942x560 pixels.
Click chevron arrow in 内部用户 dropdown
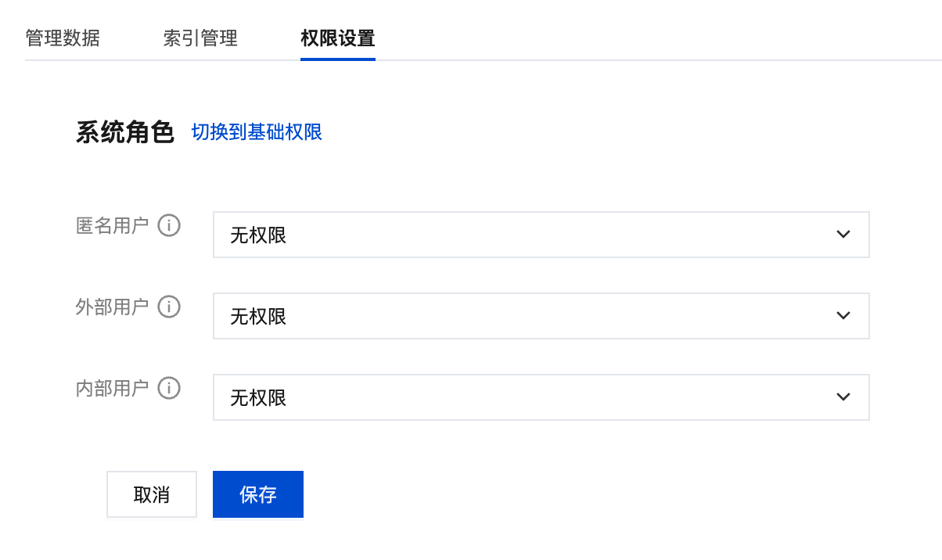[843, 397]
